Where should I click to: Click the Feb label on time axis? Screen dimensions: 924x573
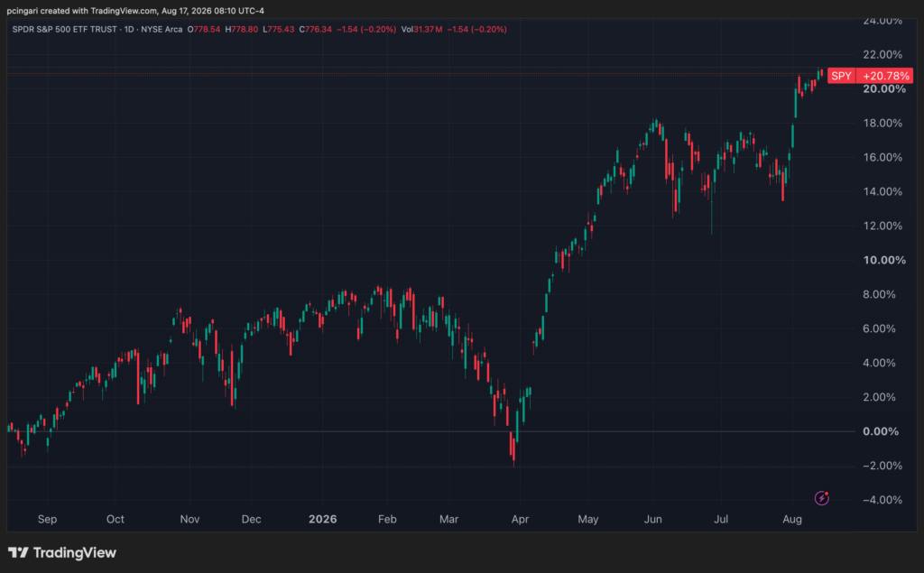(x=387, y=520)
